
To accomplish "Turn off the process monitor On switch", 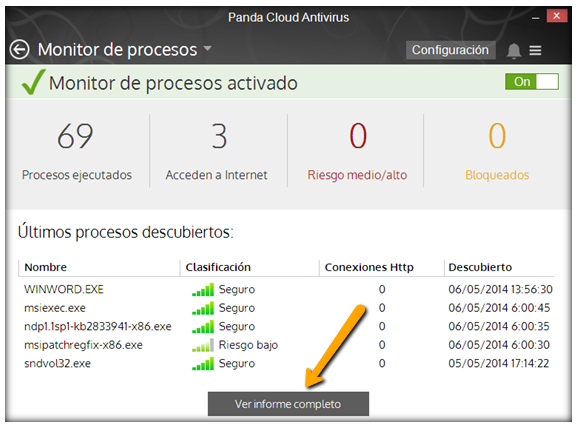I will [532, 82].
